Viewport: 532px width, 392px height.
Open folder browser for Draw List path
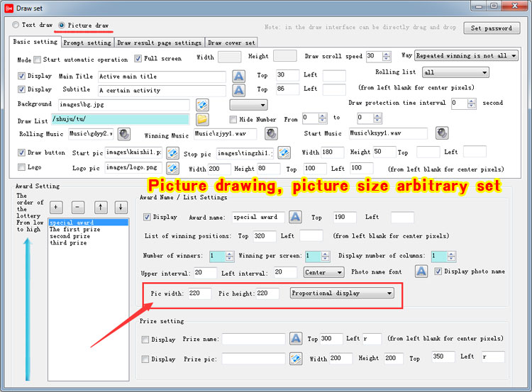click(x=202, y=119)
